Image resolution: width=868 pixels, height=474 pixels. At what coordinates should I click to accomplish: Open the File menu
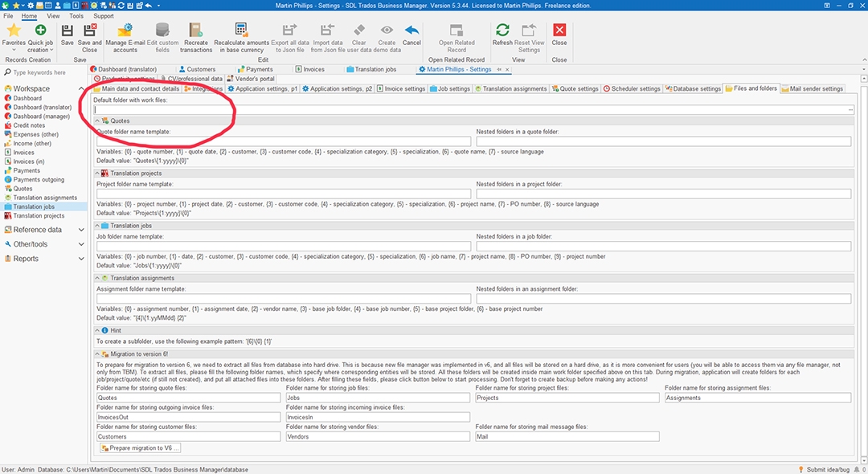point(8,16)
